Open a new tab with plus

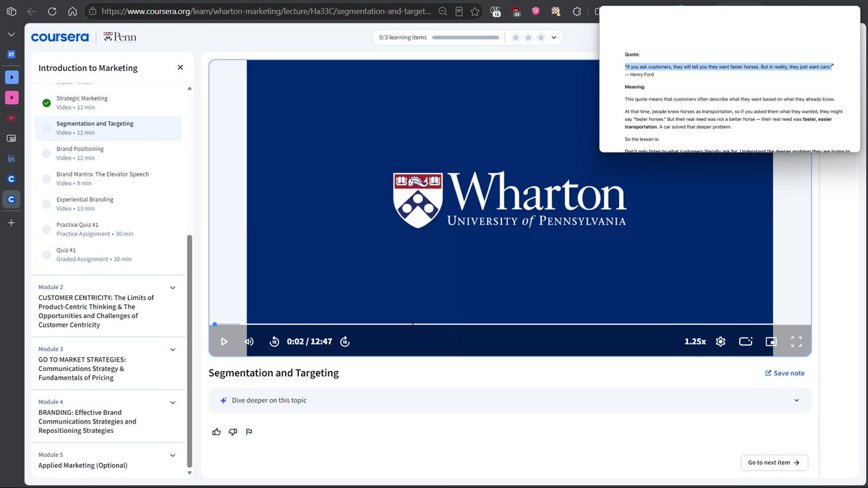(11, 223)
